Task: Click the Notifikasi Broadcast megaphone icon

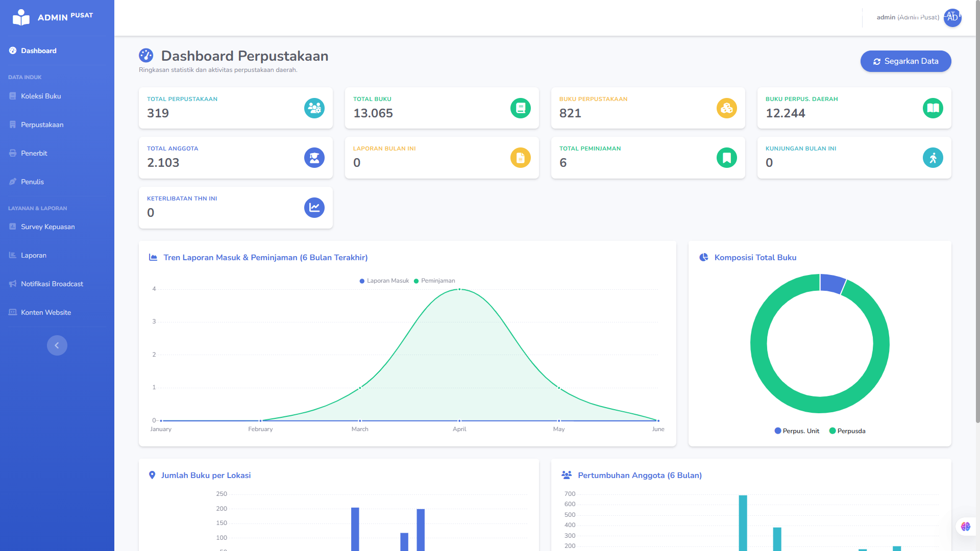Action: pyautogui.click(x=13, y=284)
